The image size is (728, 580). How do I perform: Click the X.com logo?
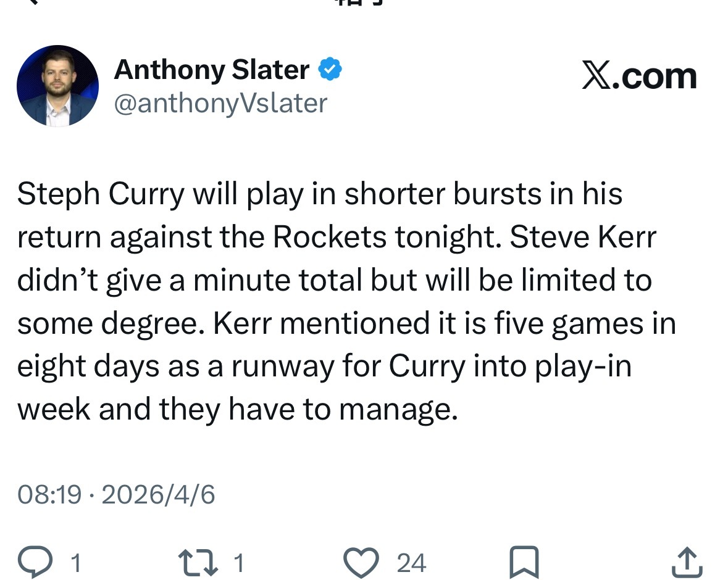point(639,77)
